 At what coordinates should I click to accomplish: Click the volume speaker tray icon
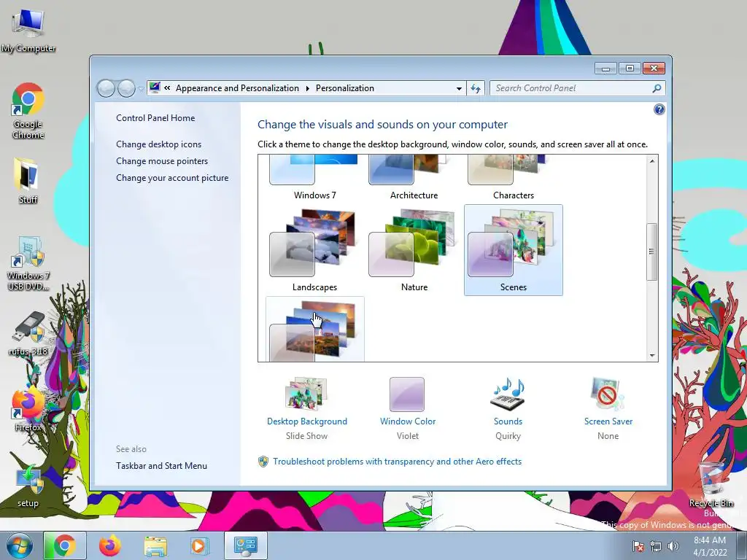pyautogui.click(x=673, y=546)
